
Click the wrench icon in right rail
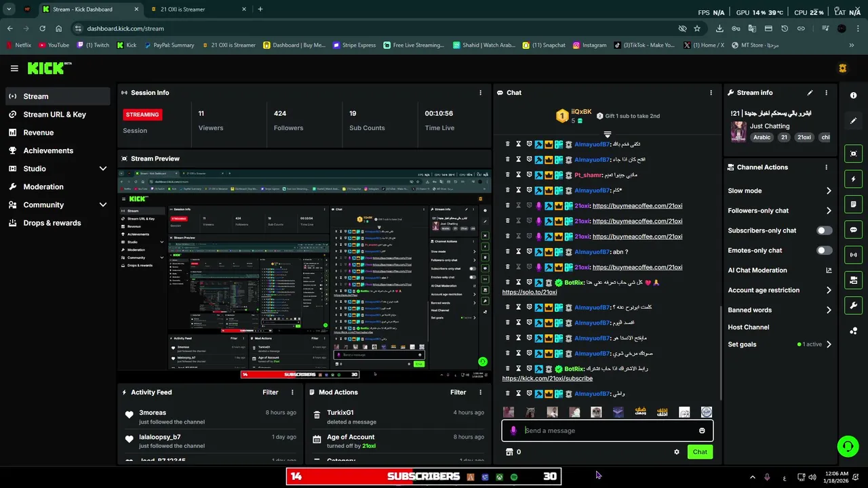[x=854, y=305]
